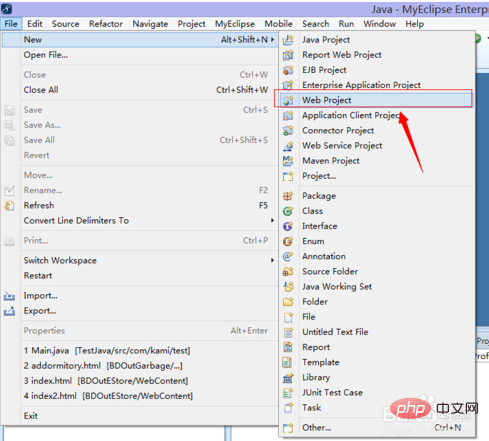Click the Export icon in File menu
489x441 pixels.
[x=9, y=311]
